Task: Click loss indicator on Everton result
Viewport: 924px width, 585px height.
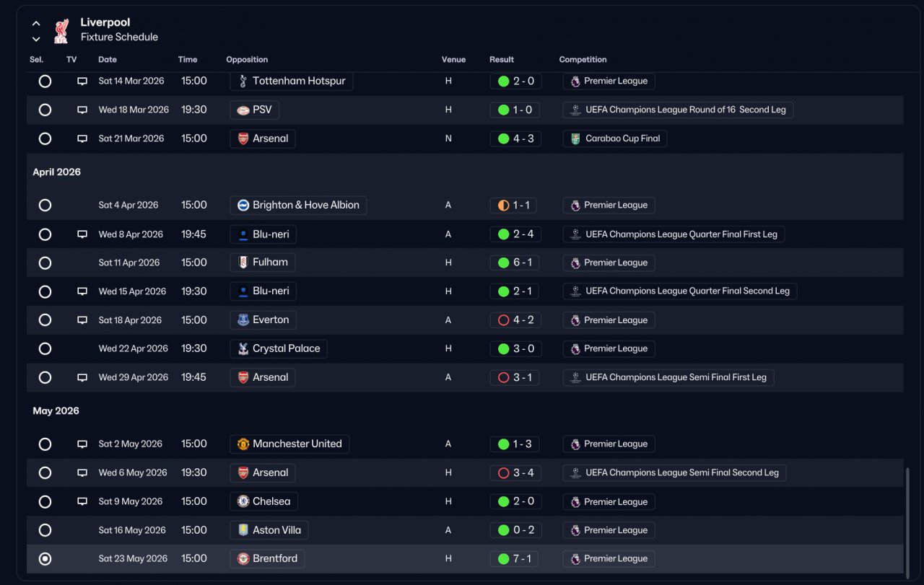Action: 503,320
